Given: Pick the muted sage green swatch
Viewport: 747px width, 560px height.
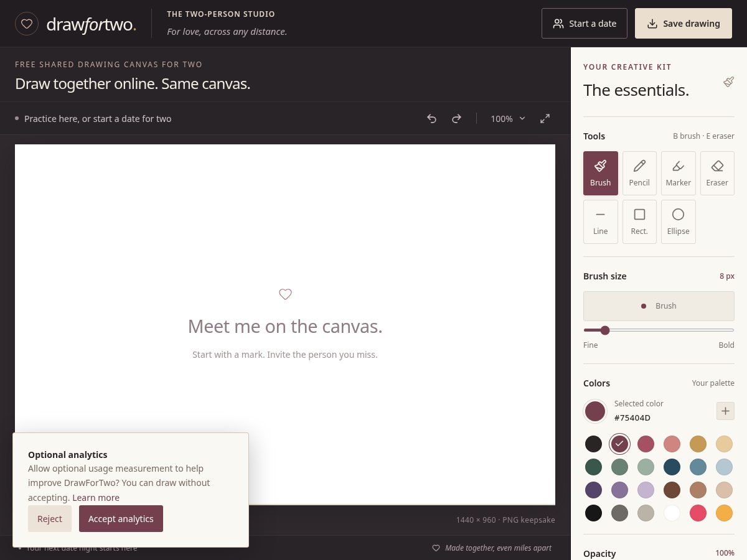Looking at the screenshot, I should (619, 467).
